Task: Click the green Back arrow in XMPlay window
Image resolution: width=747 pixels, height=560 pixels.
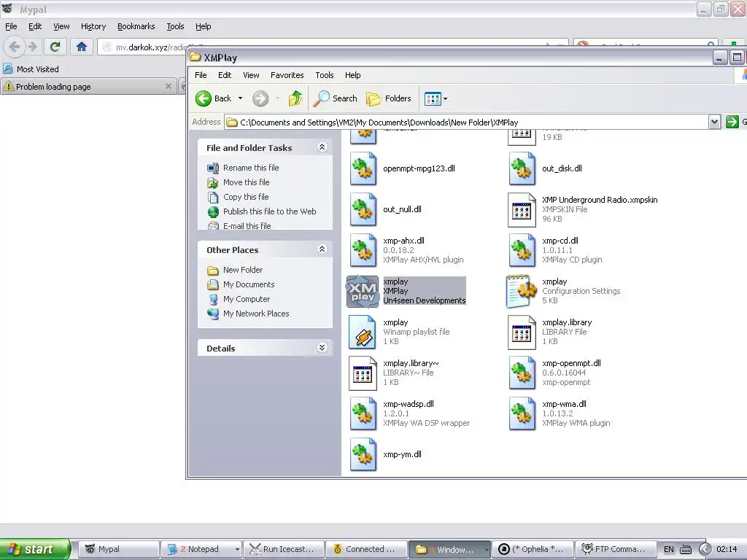Action: (x=204, y=98)
